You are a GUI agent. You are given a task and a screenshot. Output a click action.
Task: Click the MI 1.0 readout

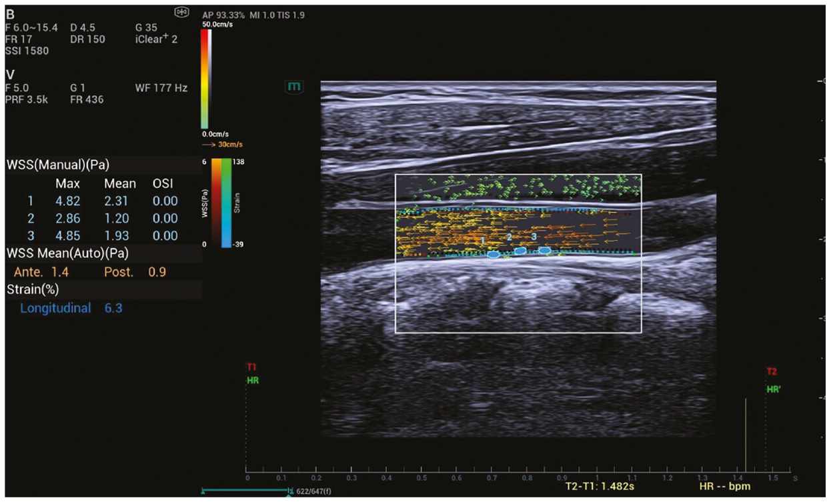coord(263,15)
